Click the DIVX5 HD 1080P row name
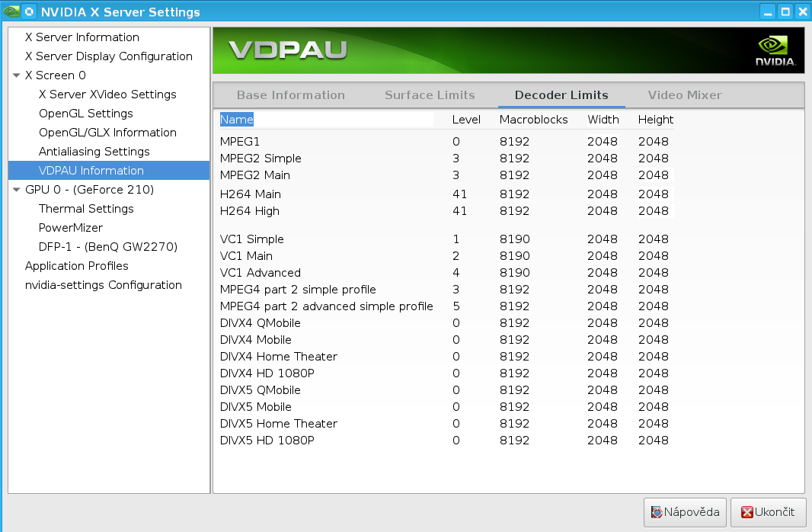This screenshot has height=532, width=812. pyautogui.click(x=267, y=441)
